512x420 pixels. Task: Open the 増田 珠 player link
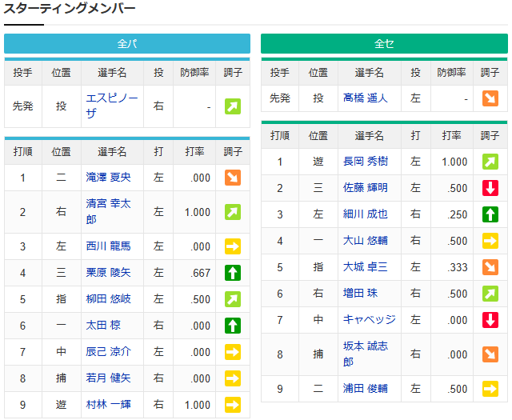pos(360,294)
